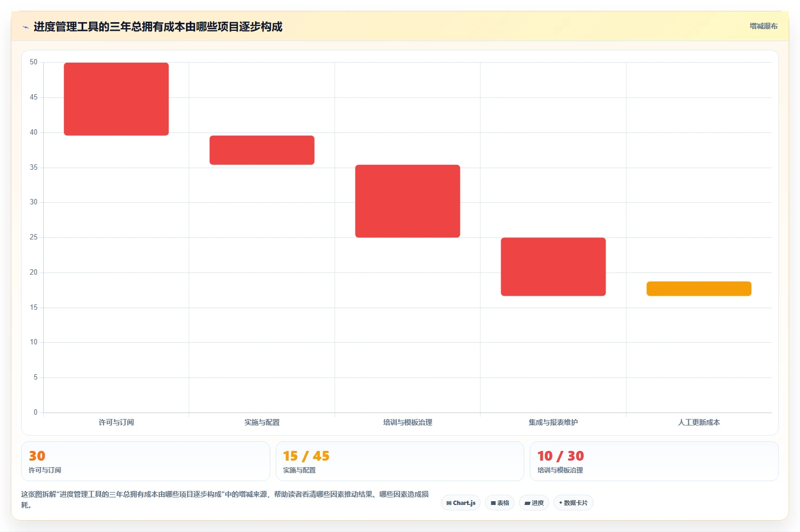Click the red 实施与配置 waterfall bar

pyautogui.click(x=262, y=150)
